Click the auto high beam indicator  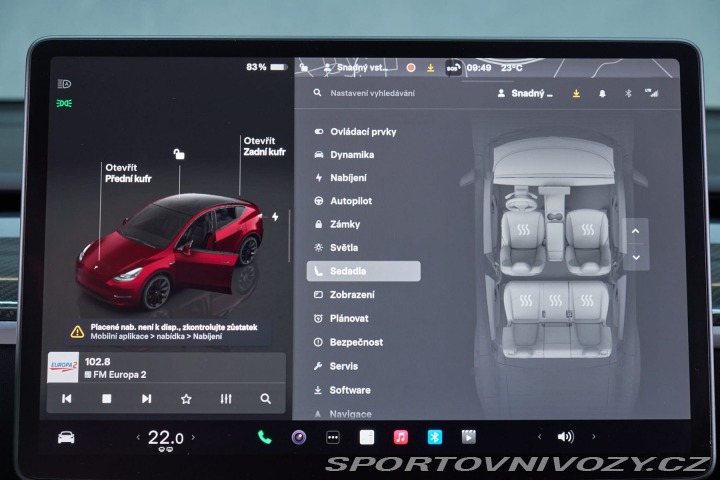[x=64, y=84]
